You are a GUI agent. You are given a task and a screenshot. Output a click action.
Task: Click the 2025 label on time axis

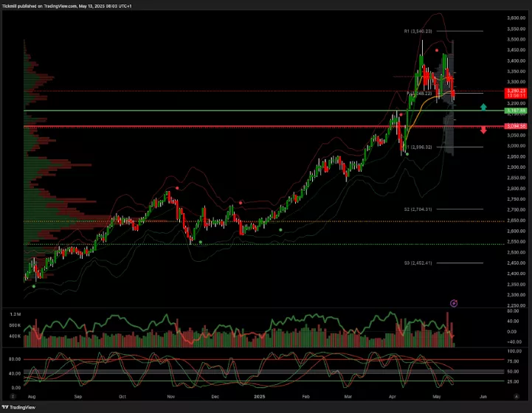click(260, 396)
